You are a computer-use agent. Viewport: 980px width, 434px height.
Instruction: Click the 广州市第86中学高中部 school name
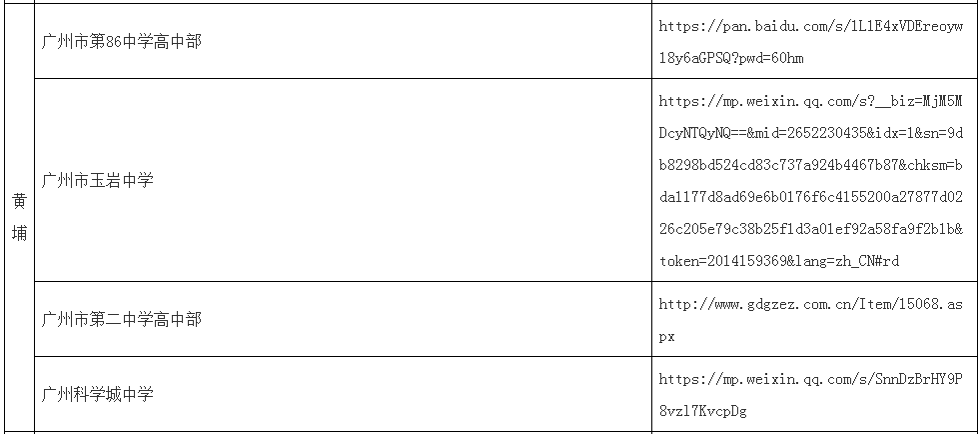(121, 42)
